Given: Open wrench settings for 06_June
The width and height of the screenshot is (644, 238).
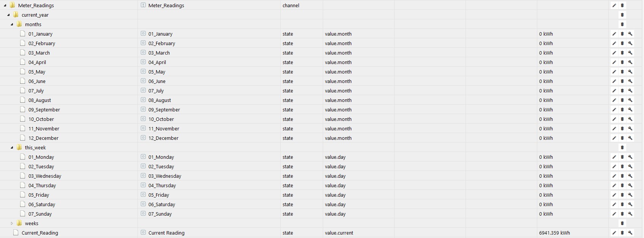Looking at the screenshot, I should pyautogui.click(x=630, y=81).
